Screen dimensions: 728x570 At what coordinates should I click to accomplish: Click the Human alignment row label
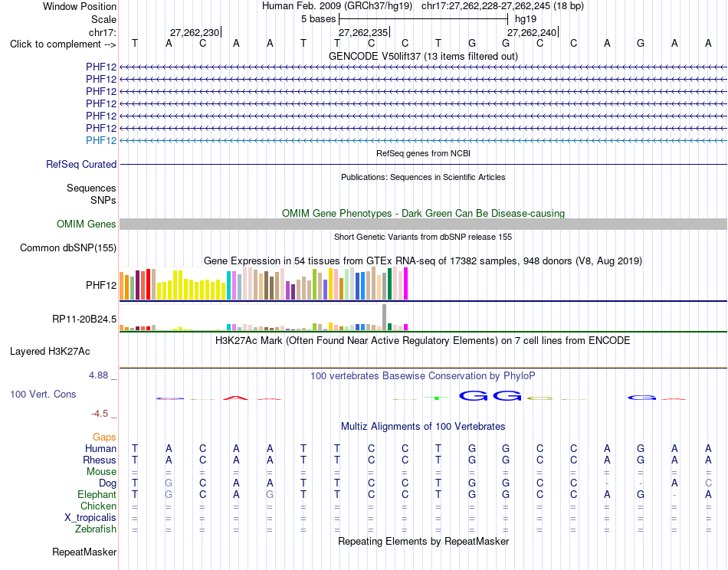[100, 448]
